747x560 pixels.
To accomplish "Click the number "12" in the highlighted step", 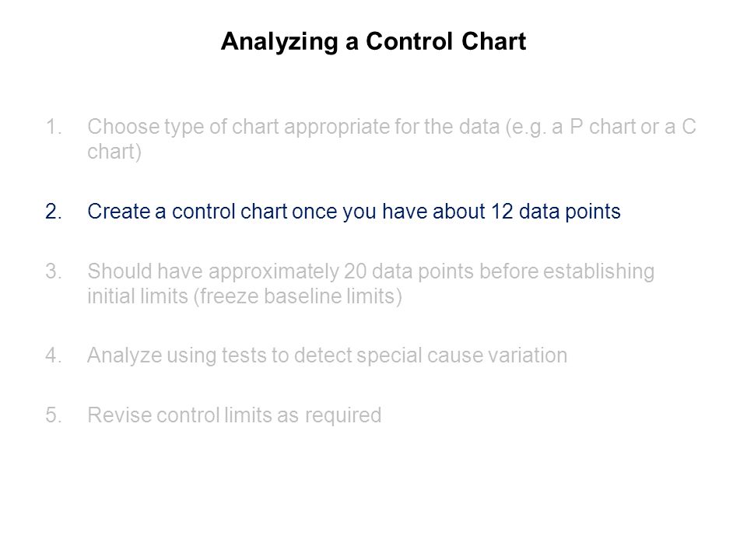I will (x=502, y=212).
